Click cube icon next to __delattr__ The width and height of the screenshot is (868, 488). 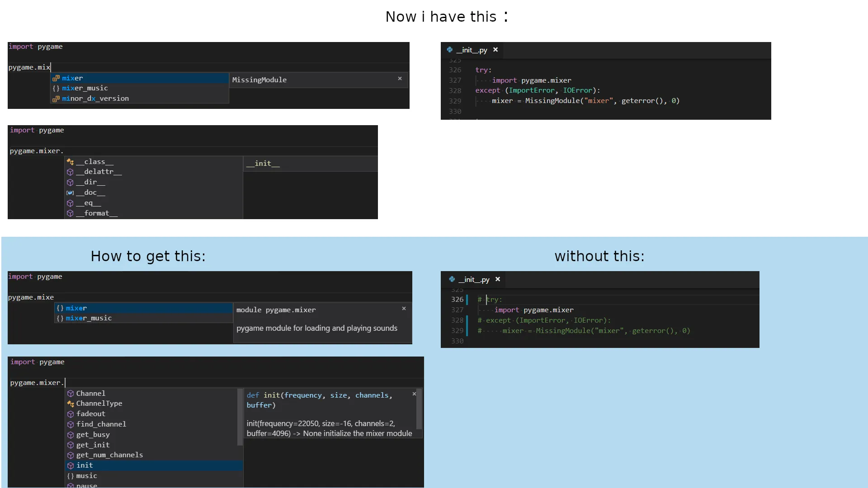pos(70,172)
